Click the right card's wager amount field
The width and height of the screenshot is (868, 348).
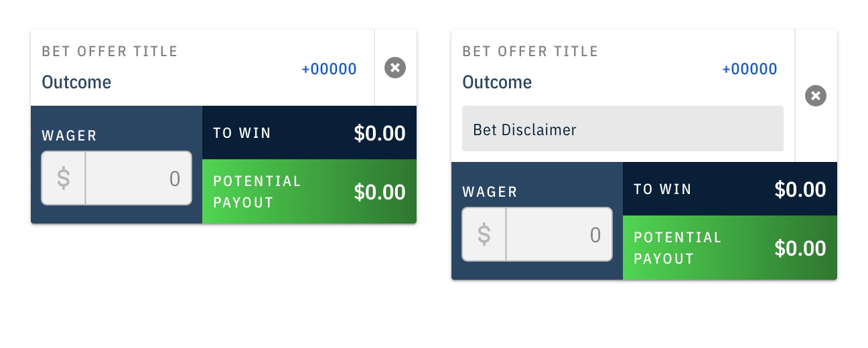[559, 234]
